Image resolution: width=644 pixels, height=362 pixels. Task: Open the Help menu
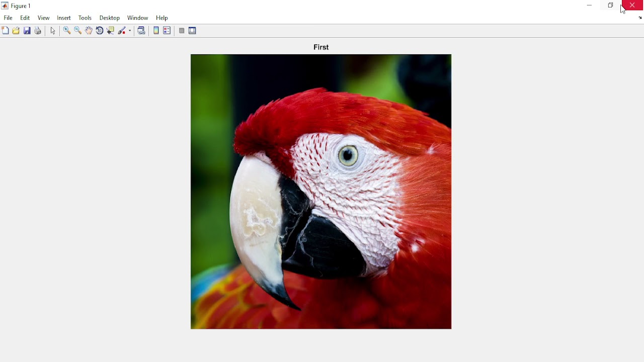pyautogui.click(x=162, y=18)
